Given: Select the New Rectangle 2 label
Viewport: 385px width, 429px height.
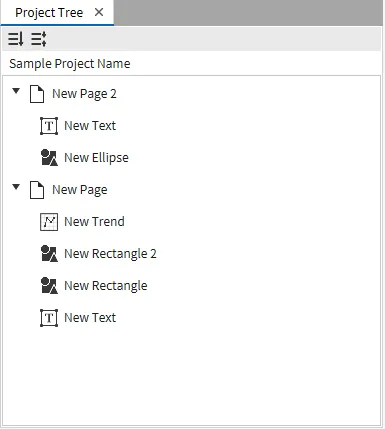Looking at the screenshot, I should (x=110, y=254).
